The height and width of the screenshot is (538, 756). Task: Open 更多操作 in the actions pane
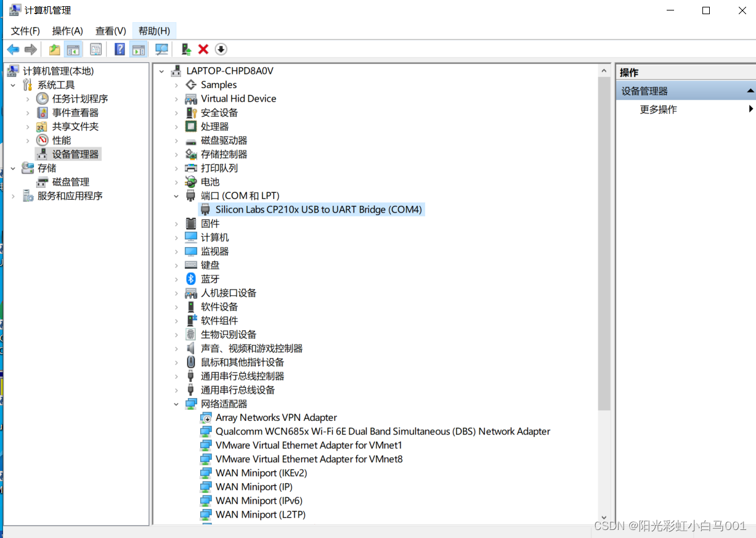pos(658,110)
